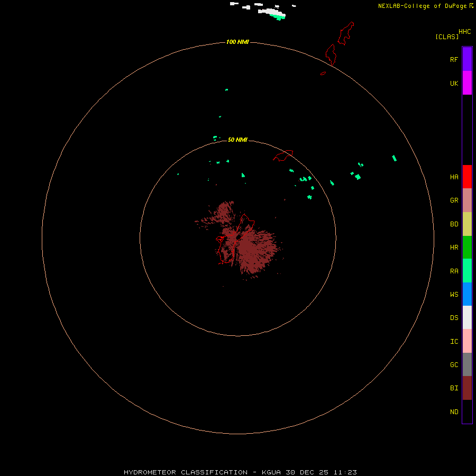Click the UK legend label

coord(454,83)
